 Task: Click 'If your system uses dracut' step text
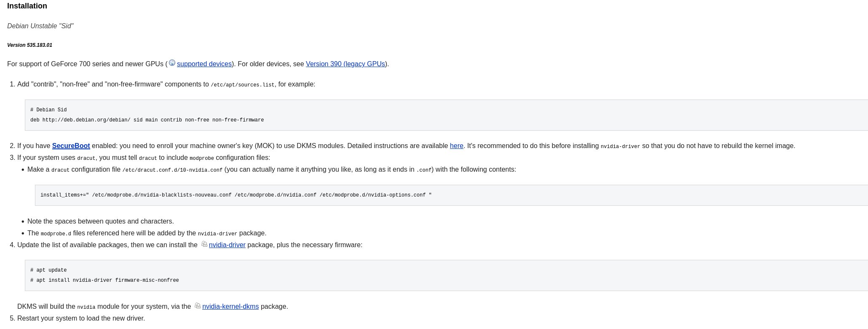(144, 158)
